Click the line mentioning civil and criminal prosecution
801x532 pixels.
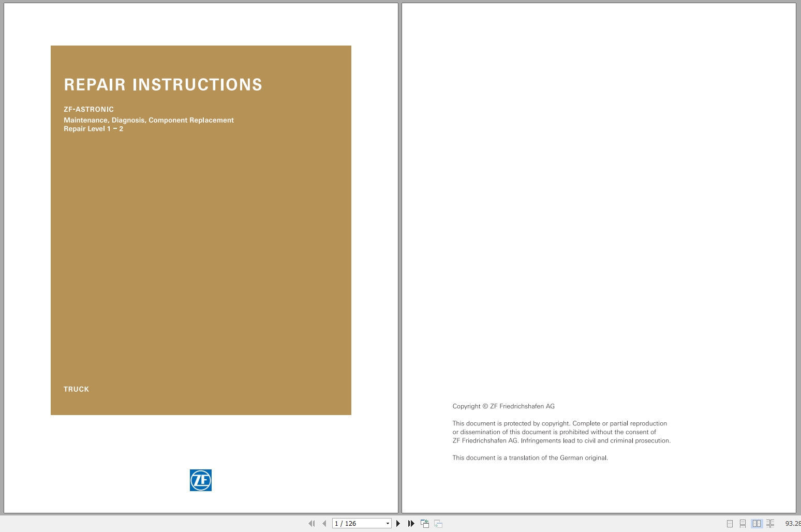tap(561, 441)
